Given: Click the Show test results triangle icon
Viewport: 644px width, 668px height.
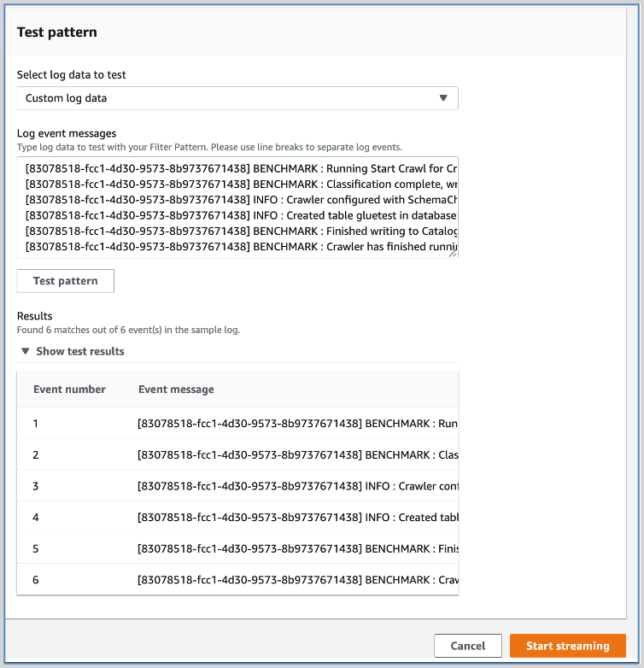Looking at the screenshot, I should pos(26,351).
